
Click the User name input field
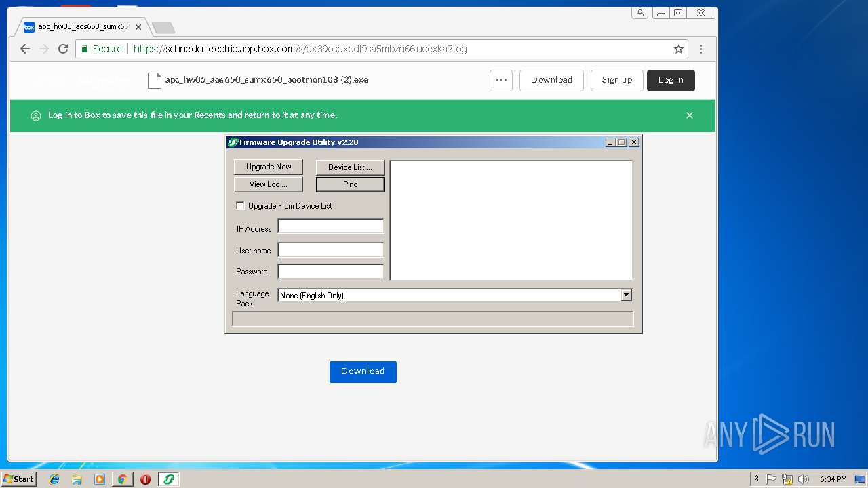pyautogui.click(x=331, y=250)
